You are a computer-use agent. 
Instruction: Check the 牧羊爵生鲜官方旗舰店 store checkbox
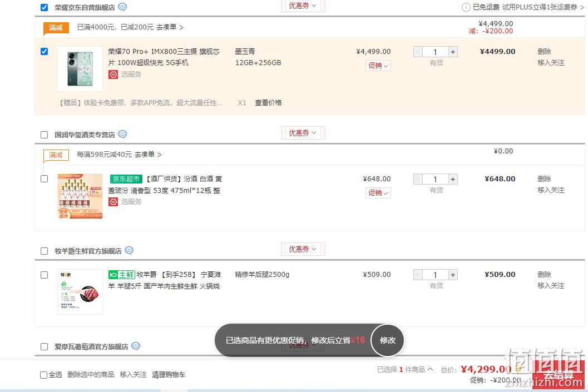45,251
